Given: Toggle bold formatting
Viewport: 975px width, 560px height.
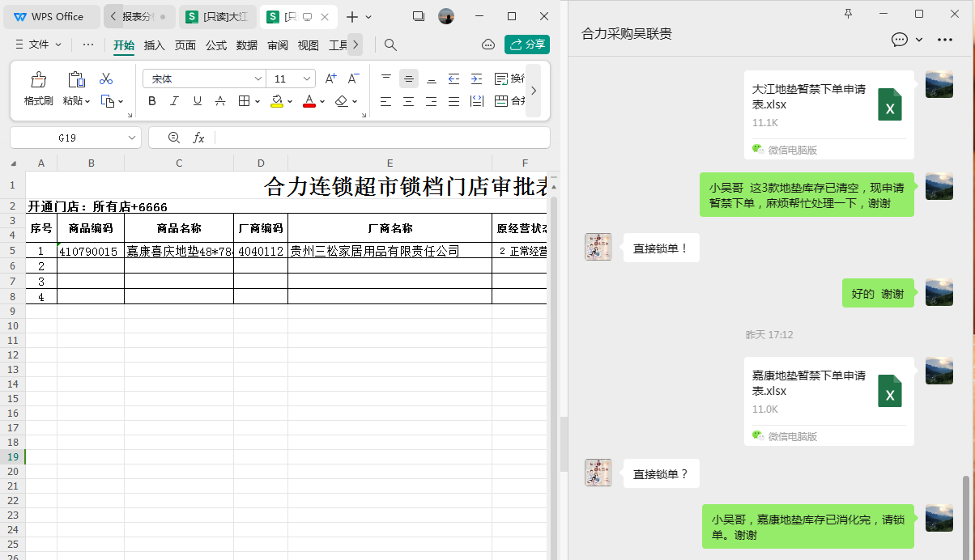Looking at the screenshot, I should tap(152, 101).
